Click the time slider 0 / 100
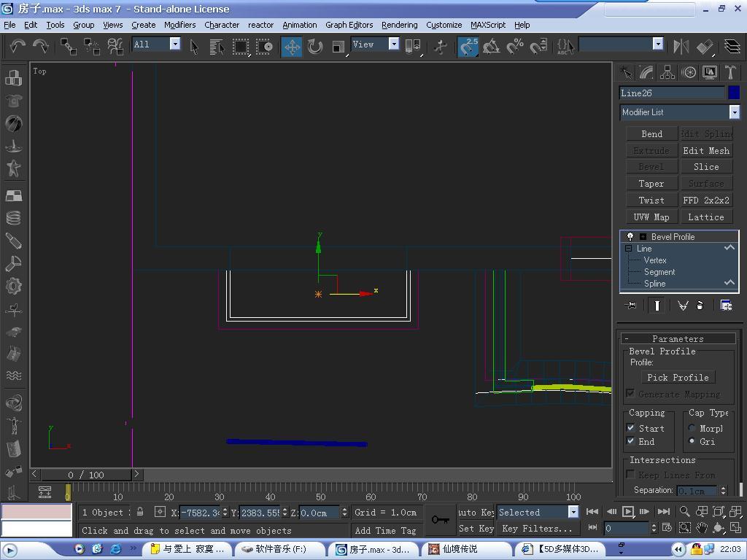Image resolution: width=747 pixels, height=560 pixels. click(x=86, y=475)
